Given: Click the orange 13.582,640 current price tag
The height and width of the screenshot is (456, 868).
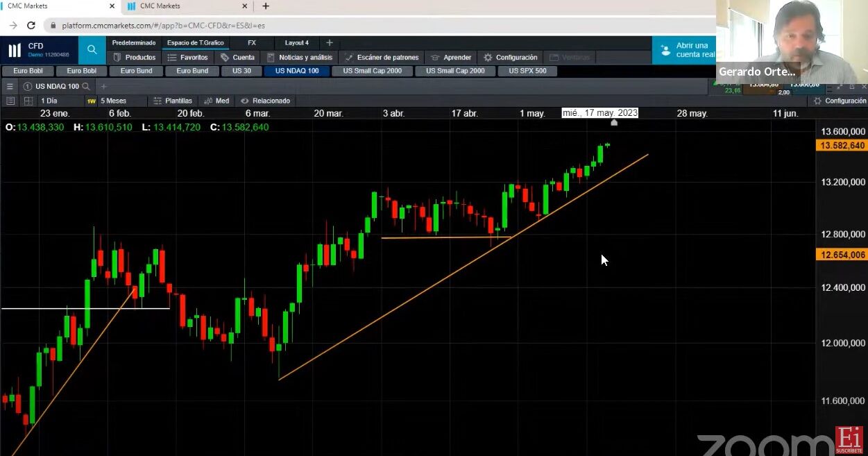Looking at the screenshot, I should (842, 145).
